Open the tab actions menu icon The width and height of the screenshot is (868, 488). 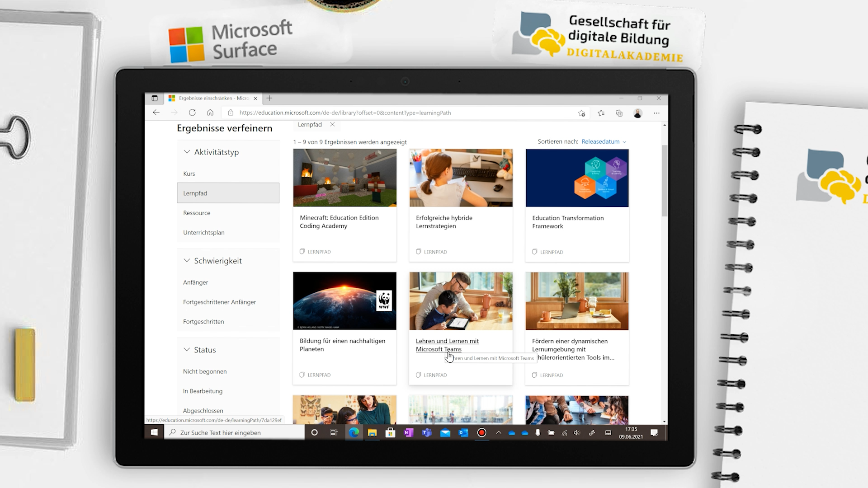click(x=155, y=98)
